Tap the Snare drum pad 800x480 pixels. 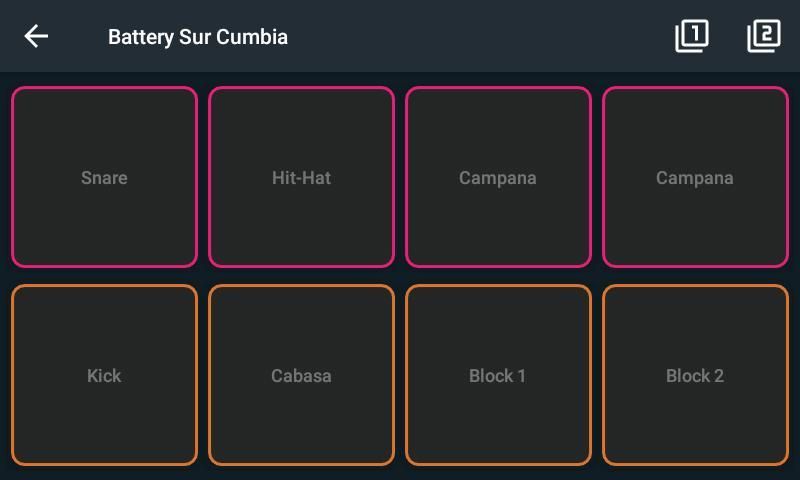point(104,177)
